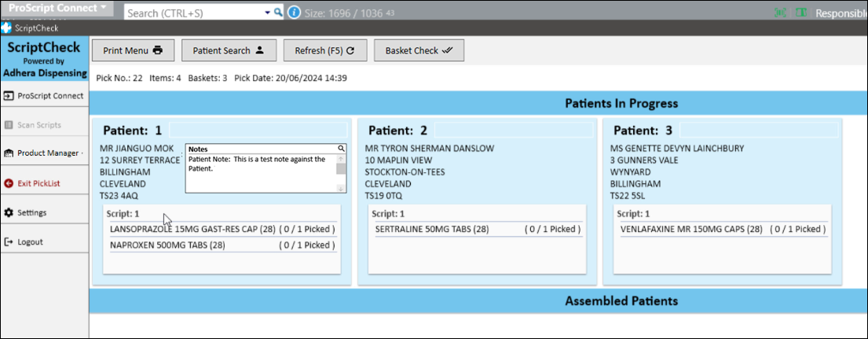The height and width of the screenshot is (339, 868).
Task: Select LANSOPRAZOLE 15MG GAST-RES CAP (28) item
Action: [222, 228]
